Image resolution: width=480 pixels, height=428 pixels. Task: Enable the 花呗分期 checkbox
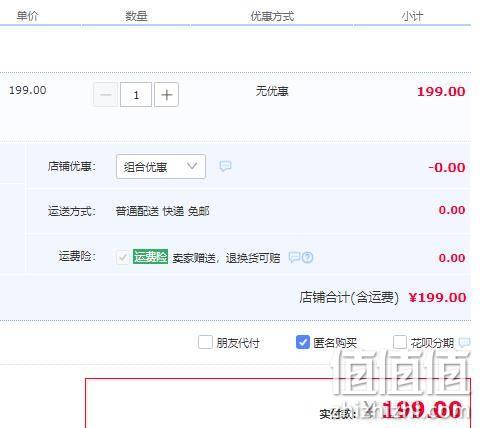(399, 342)
